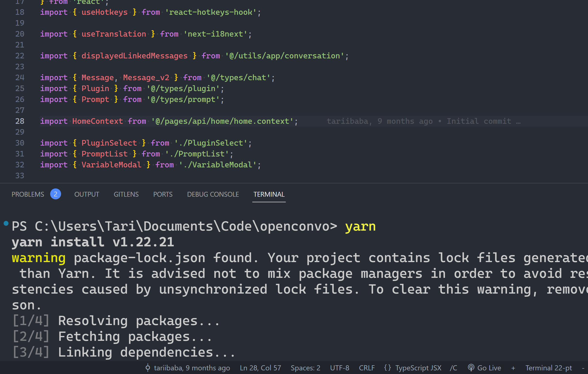Select the Terminal tab
The width and height of the screenshot is (588, 374).
click(269, 194)
